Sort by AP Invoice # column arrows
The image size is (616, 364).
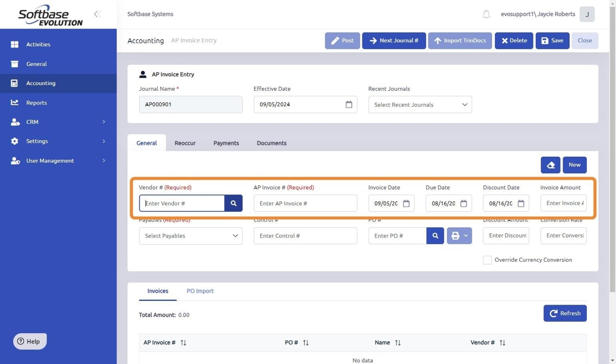pyautogui.click(x=184, y=343)
